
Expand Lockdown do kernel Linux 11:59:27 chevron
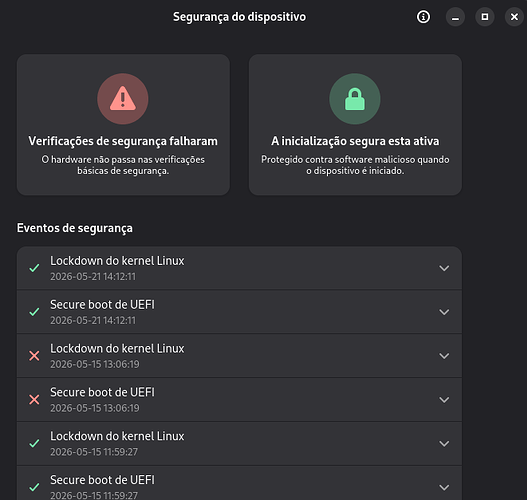coord(444,444)
